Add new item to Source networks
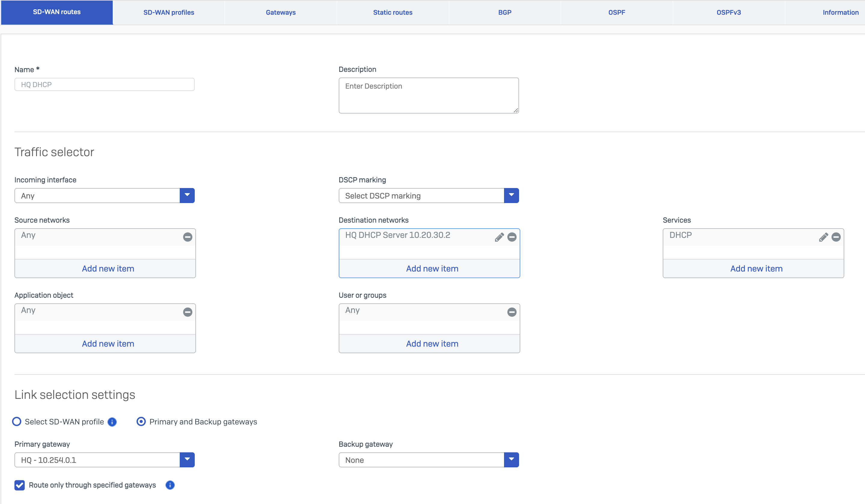 [x=108, y=269]
